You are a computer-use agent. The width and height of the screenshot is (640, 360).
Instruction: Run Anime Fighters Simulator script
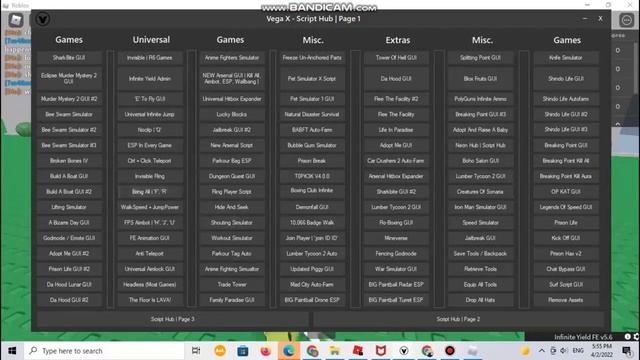231,58
